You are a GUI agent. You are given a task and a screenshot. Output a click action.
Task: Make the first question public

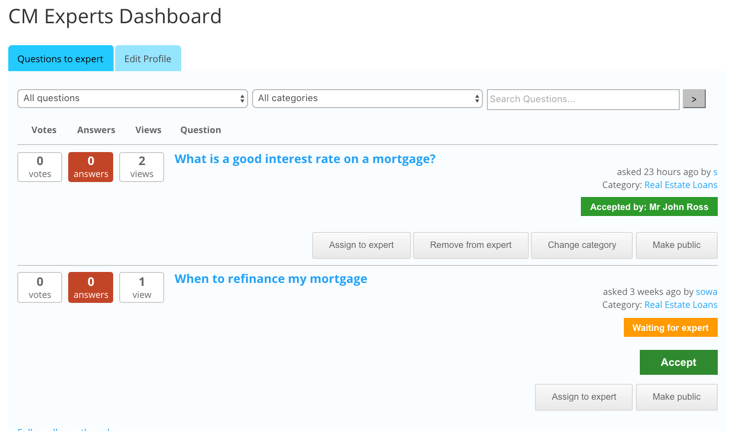676,245
